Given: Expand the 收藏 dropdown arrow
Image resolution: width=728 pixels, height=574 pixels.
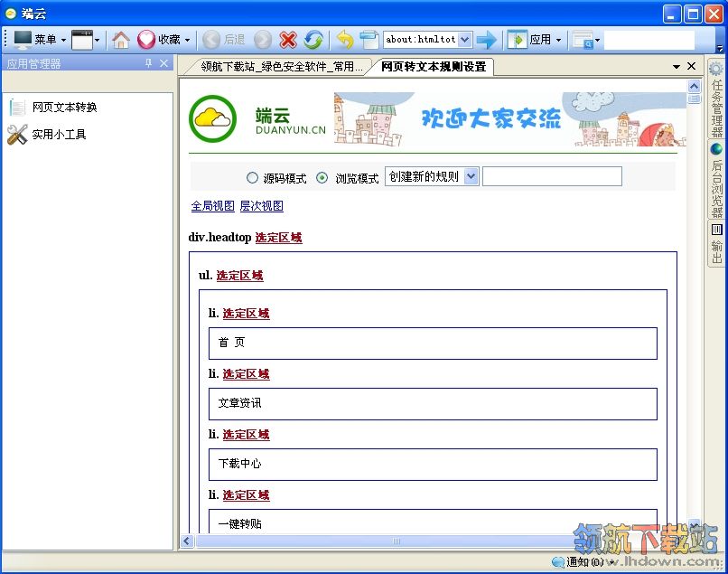Looking at the screenshot, I should coord(187,40).
